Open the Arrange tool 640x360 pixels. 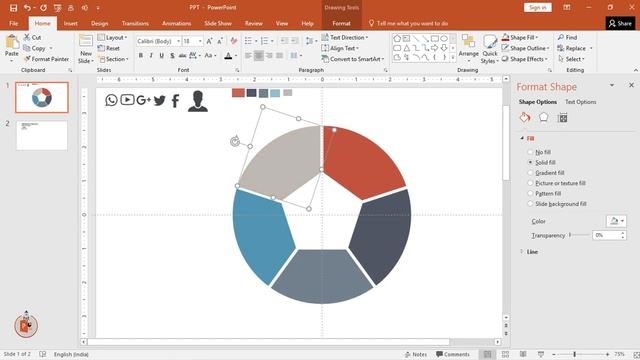(469, 47)
